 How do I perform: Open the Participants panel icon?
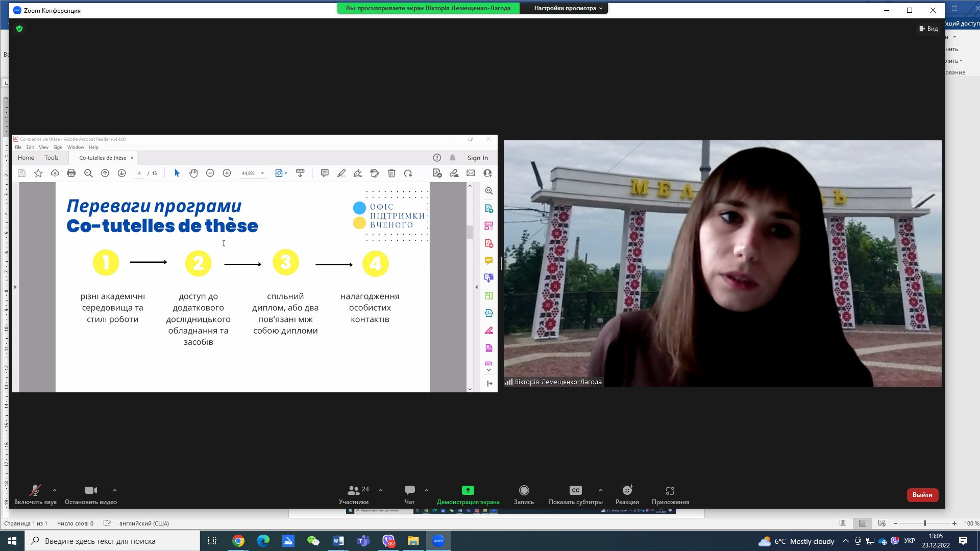point(353,491)
